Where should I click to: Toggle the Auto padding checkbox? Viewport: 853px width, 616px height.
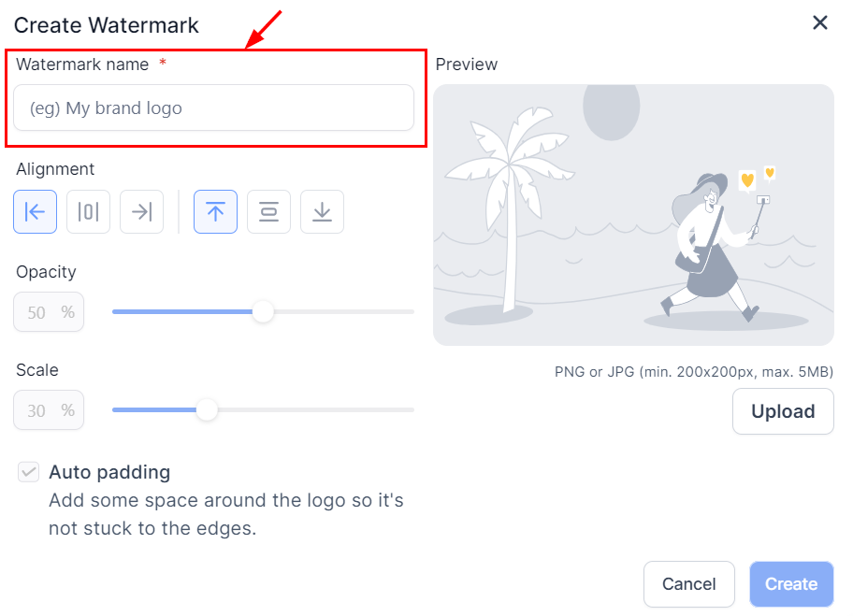tap(28, 472)
